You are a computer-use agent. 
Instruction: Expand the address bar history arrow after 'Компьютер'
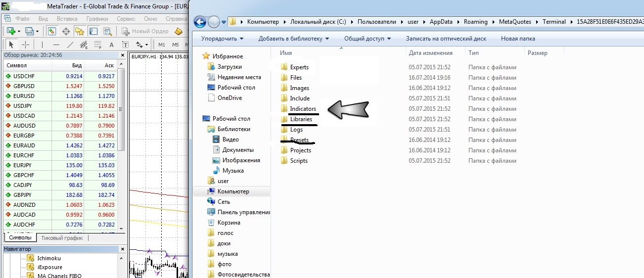(284, 22)
